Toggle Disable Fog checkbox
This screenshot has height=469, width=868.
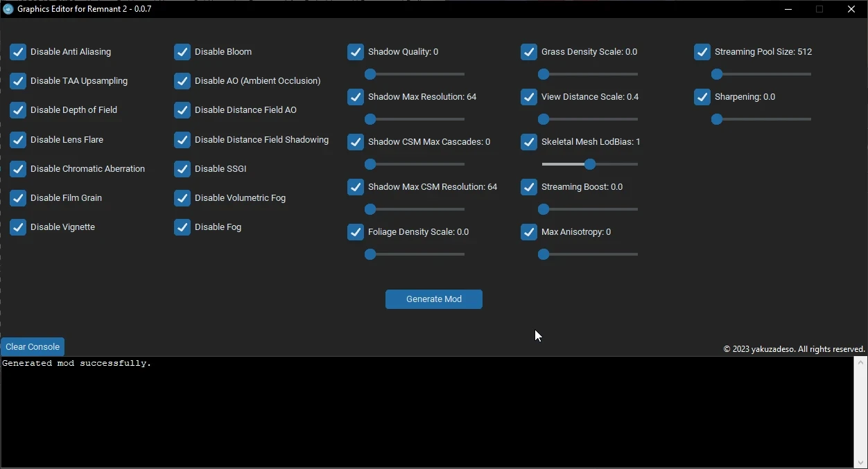tap(182, 227)
